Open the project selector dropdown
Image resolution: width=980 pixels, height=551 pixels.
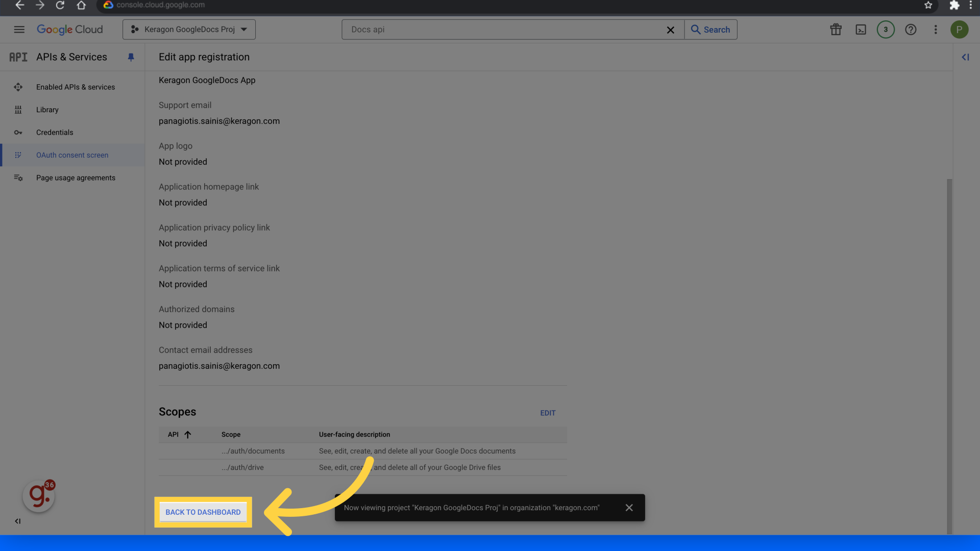coord(189,30)
